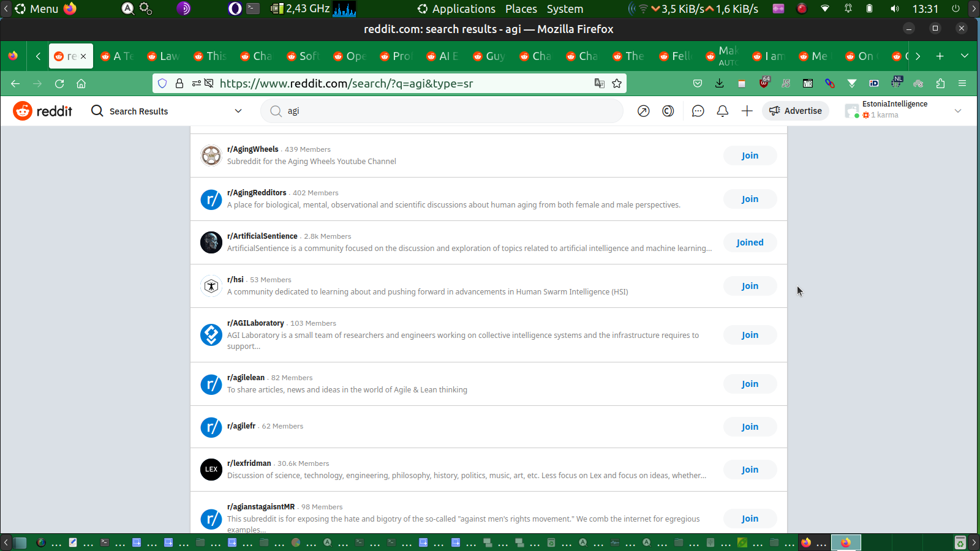Switch to the 'I am' tab
The image size is (980, 551).
coord(769,56)
